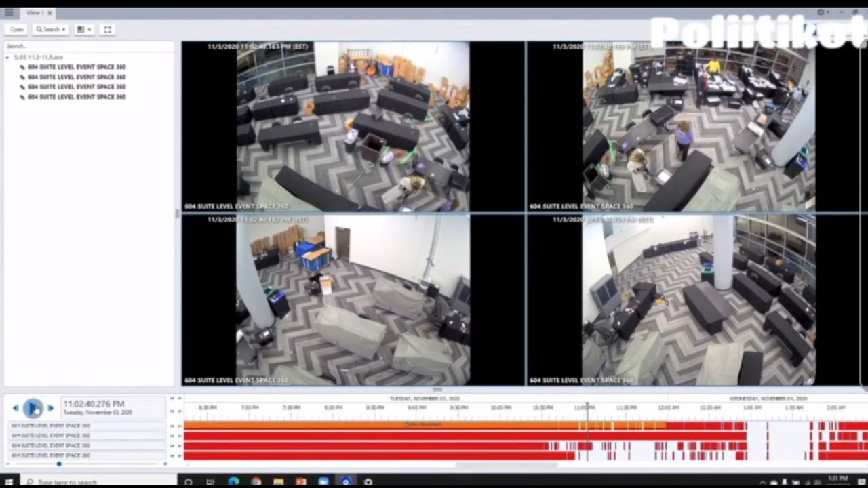
Task: Click the play button in playback controls
Action: click(x=33, y=407)
